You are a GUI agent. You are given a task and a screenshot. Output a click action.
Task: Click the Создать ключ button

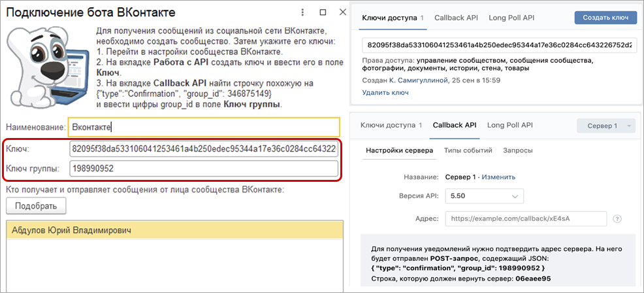(605, 18)
